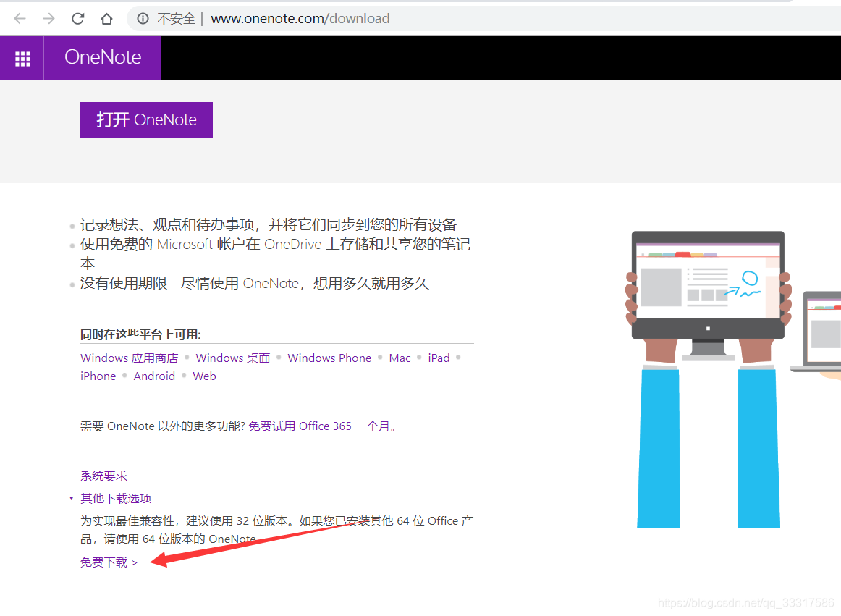
Task: Click the OneNote title in the navigation bar
Action: point(101,58)
